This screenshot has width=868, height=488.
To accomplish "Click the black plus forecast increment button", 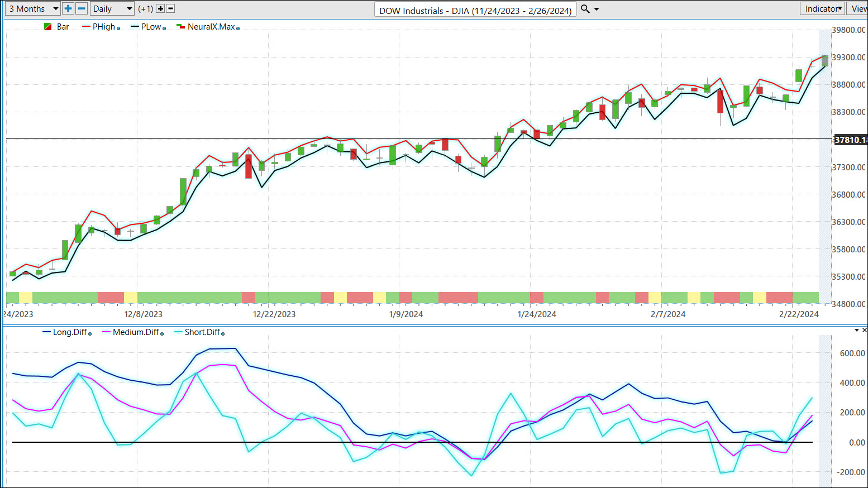I will pyautogui.click(x=160, y=8).
